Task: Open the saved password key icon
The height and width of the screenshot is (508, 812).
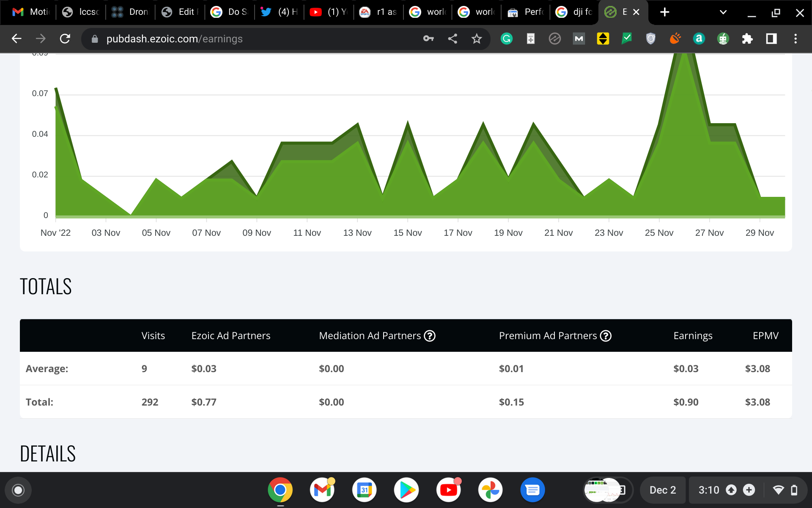Action: pyautogui.click(x=428, y=39)
